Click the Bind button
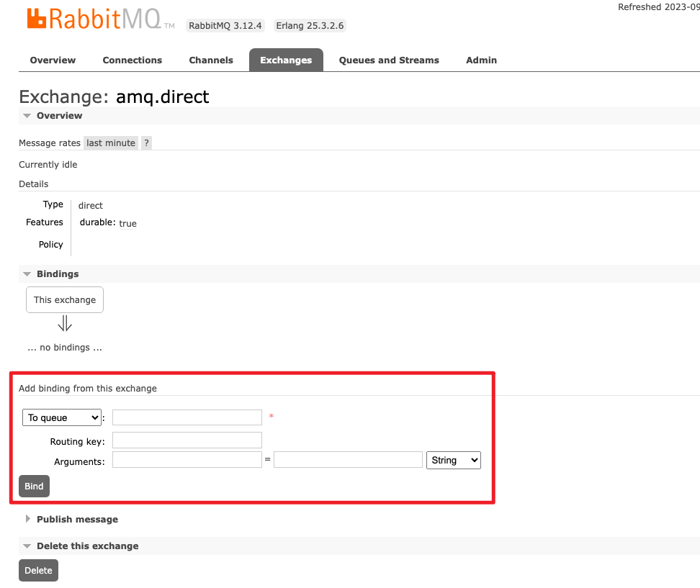 34,486
